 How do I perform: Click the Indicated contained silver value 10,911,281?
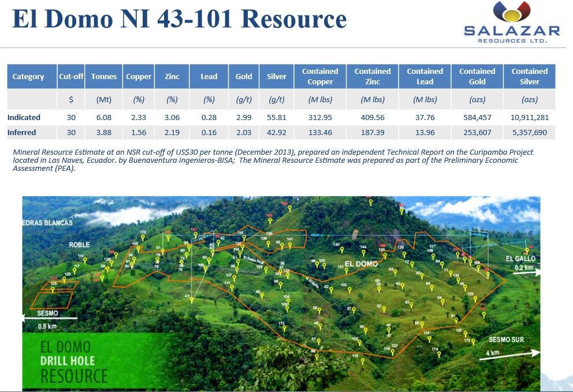(529, 118)
